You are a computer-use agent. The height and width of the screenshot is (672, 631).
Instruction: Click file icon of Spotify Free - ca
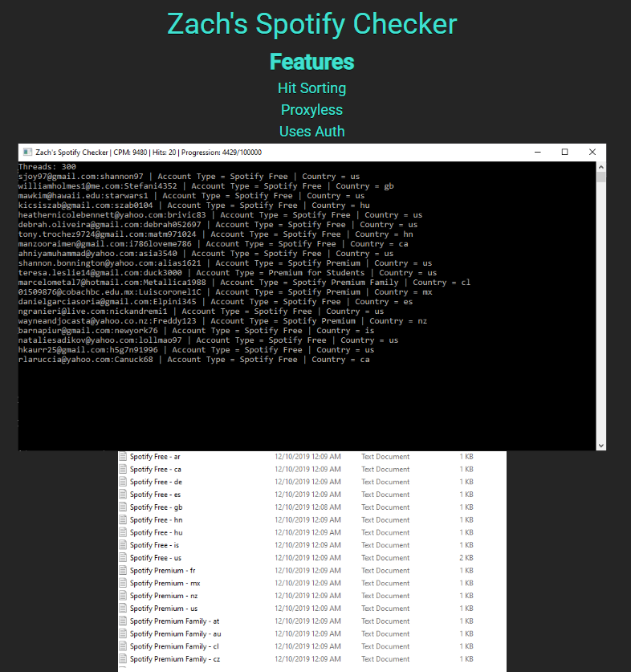tap(123, 470)
